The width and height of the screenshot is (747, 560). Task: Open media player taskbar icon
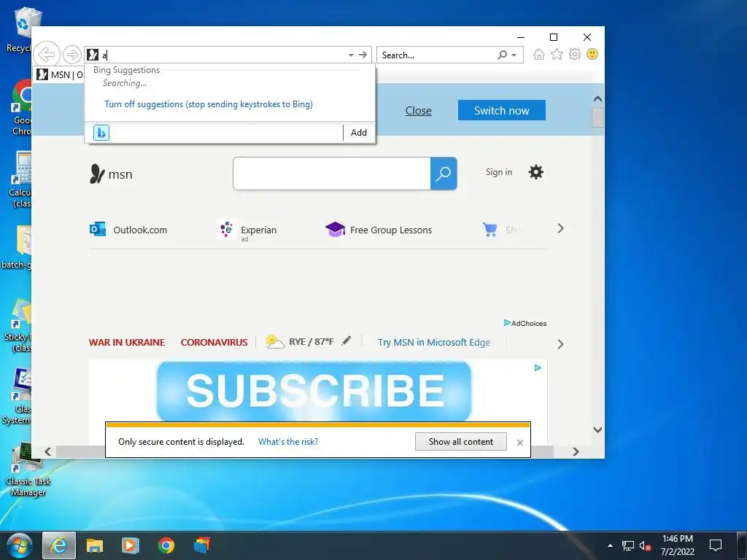pos(130,545)
